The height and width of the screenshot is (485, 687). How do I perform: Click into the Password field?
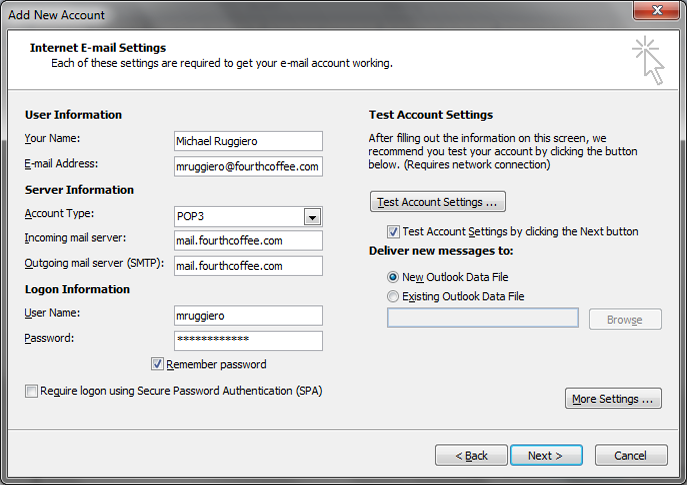(x=248, y=341)
